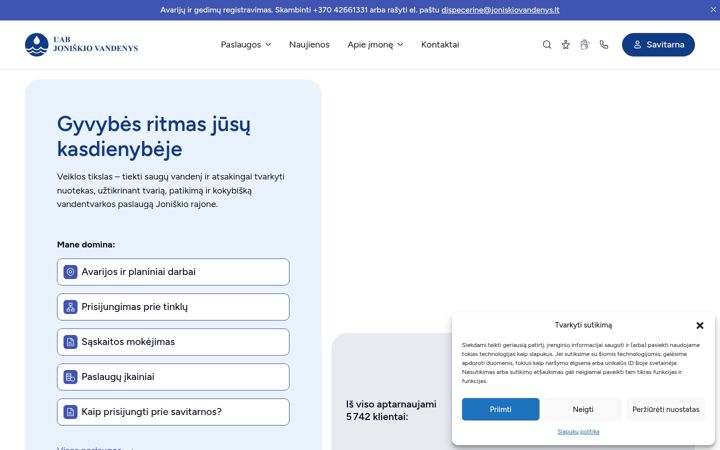Expand the Paslaugos menu
Image resolution: width=720 pixels, height=450 pixels.
click(246, 45)
